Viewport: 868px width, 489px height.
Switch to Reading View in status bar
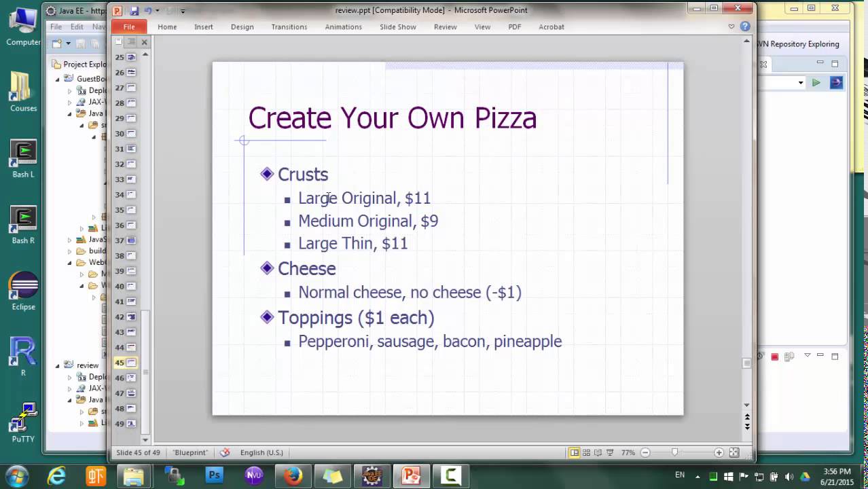click(598, 452)
